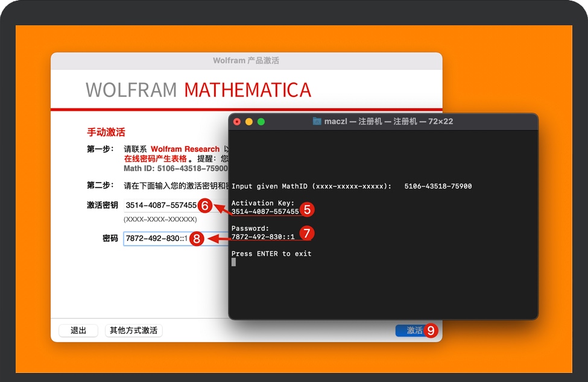The height and width of the screenshot is (382, 588).
Task: Open the Wolfram Research link
Action: click(185, 149)
